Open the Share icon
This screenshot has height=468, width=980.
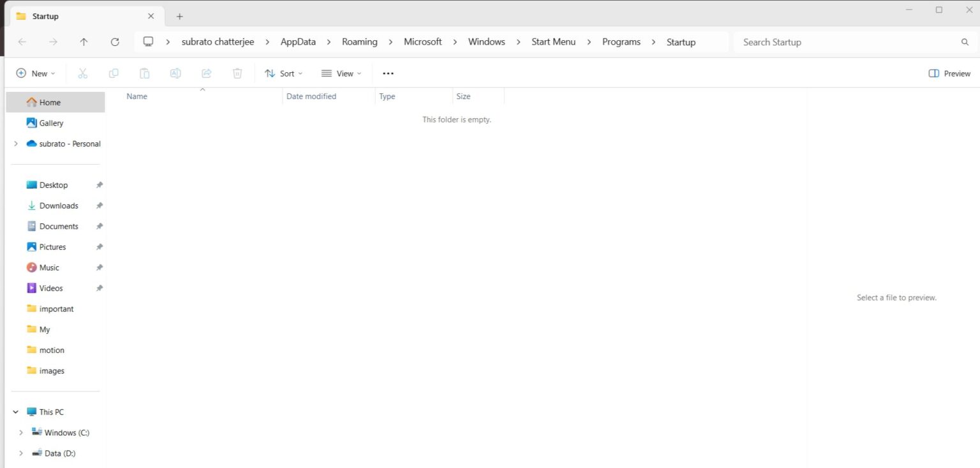(x=205, y=73)
